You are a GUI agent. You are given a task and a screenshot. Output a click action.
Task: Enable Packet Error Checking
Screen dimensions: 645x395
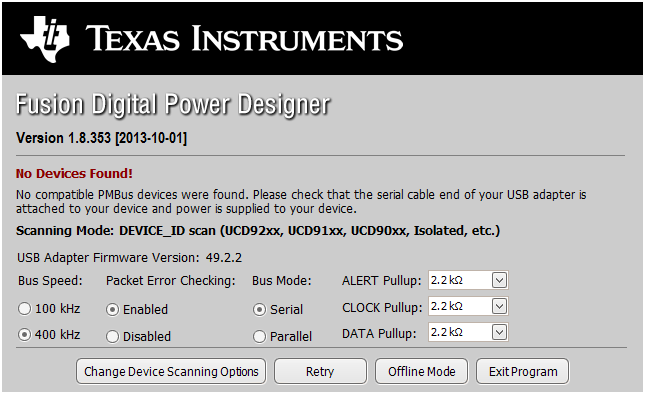[113, 309]
